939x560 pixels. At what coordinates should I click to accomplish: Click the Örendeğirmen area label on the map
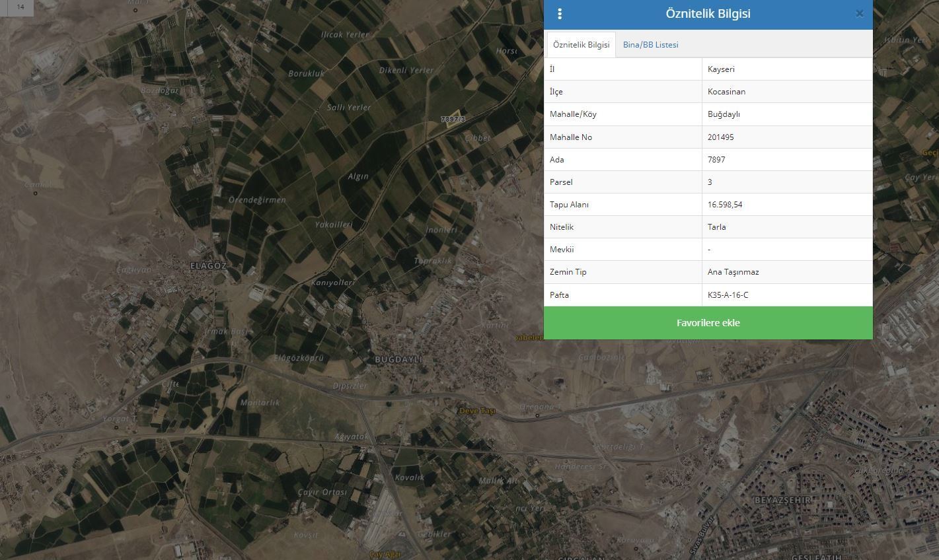257,200
